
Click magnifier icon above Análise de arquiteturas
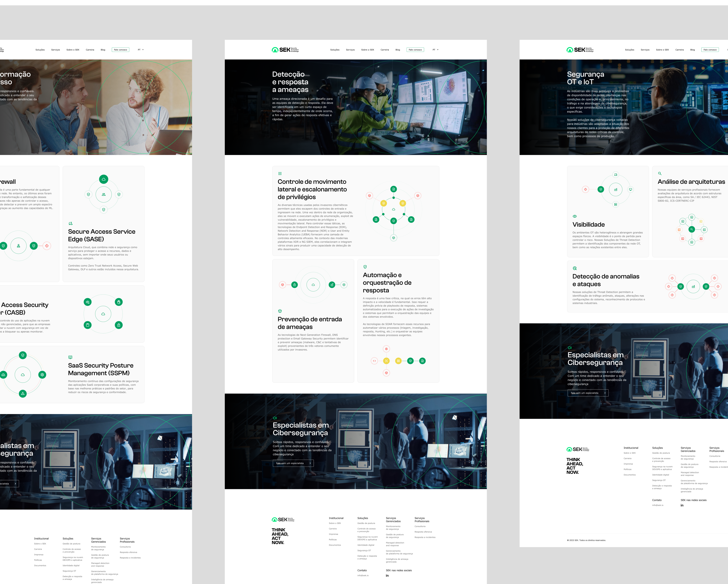[x=659, y=174]
